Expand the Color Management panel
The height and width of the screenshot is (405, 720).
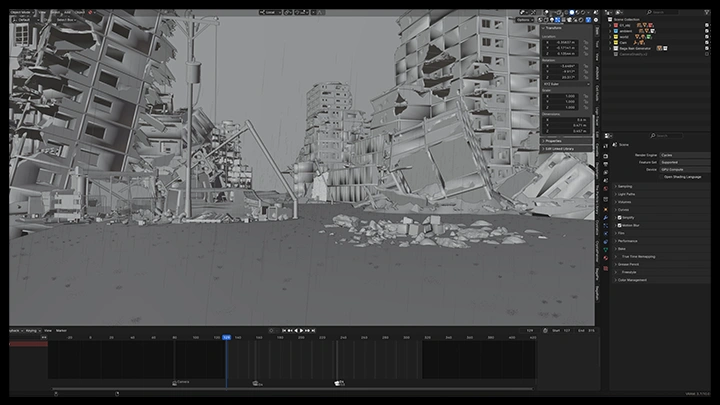(662, 280)
